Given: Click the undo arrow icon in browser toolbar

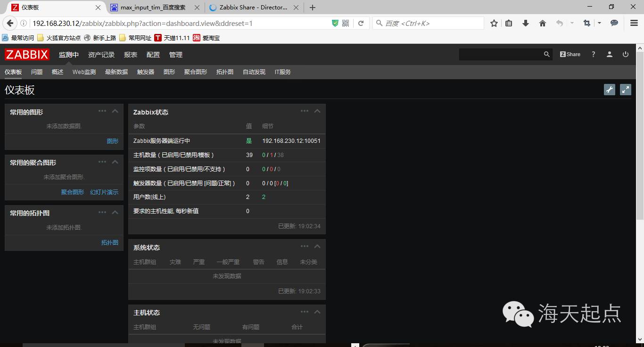Looking at the screenshot, I should [560, 23].
